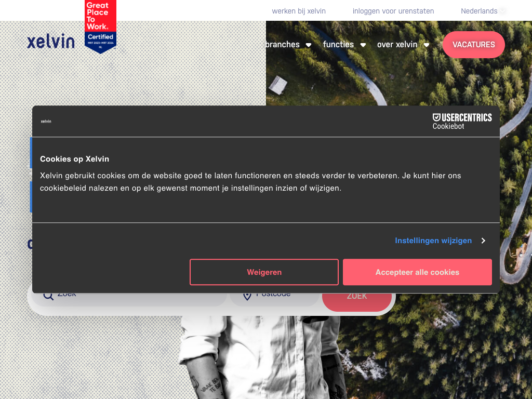The image size is (532, 399).
Task: Open the Great Place To Work badge
Action: click(x=100, y=27)
